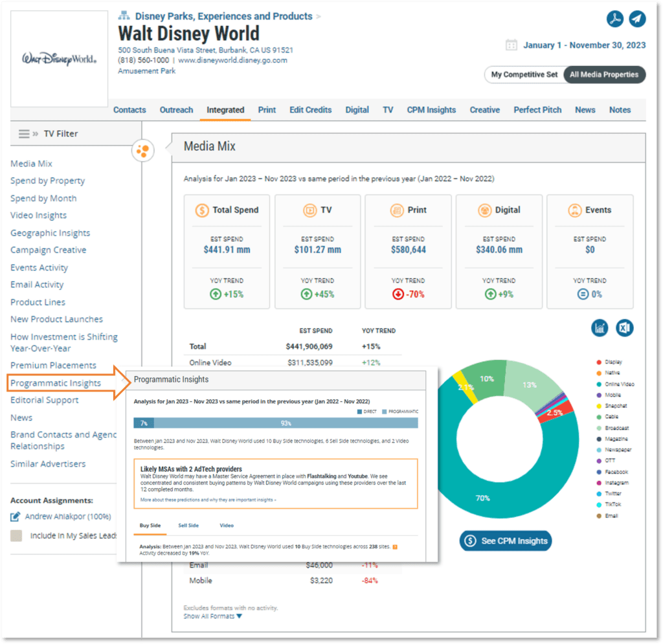Open Geographic Insights in sidebar
Image resolution: width=663 pixels, height=644 pixels.
point(51,233)
